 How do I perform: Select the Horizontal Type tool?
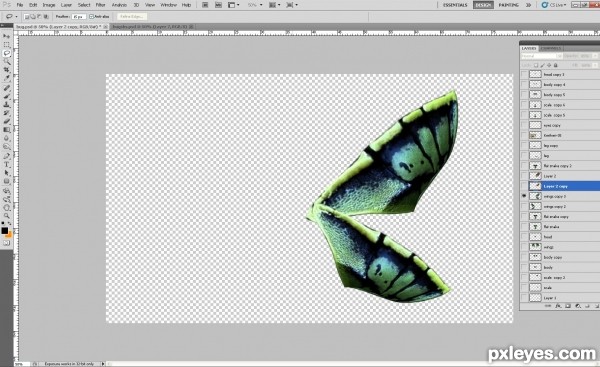click(7, 165)
